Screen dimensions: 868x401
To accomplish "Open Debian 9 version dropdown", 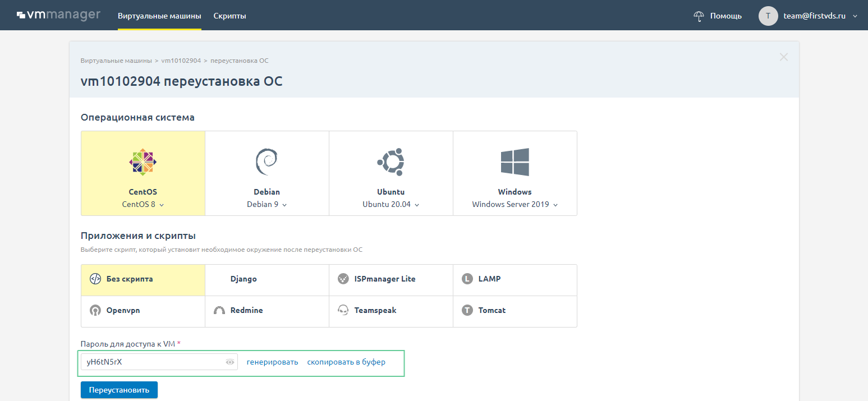I will [267, 205].
